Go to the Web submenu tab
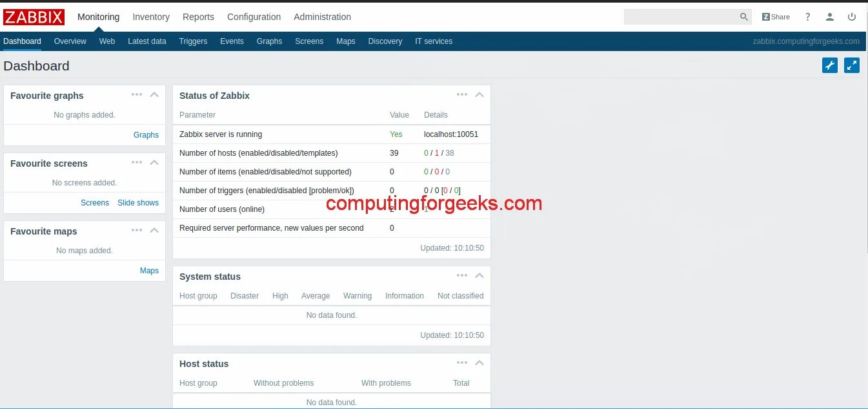The width and height of the screenshot is (868, 409). pos(107,41)
